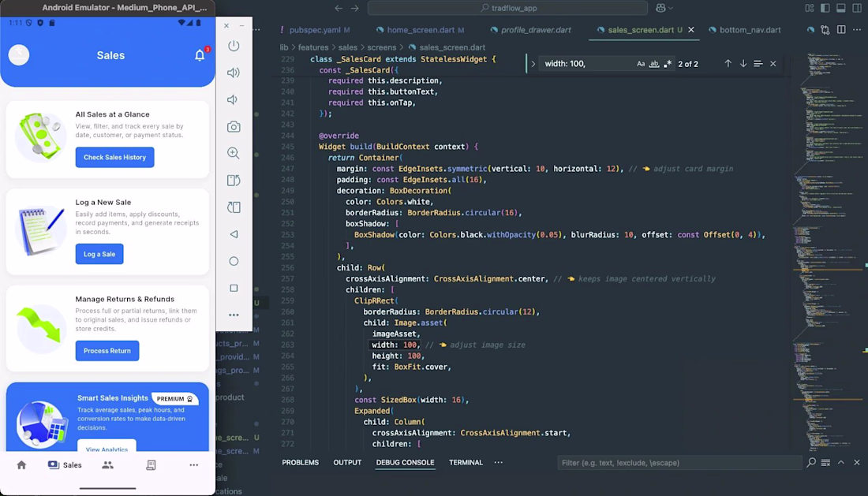Open notifications bell in the Sales app

[x=200, y=54]
